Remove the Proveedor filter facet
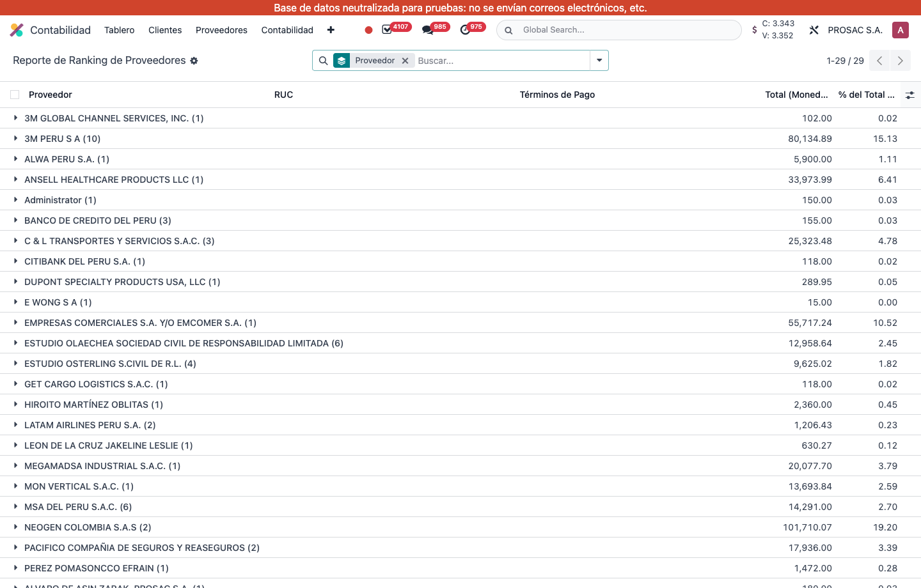The height and width of the screenshot is (588, 921). pos(405,61)
